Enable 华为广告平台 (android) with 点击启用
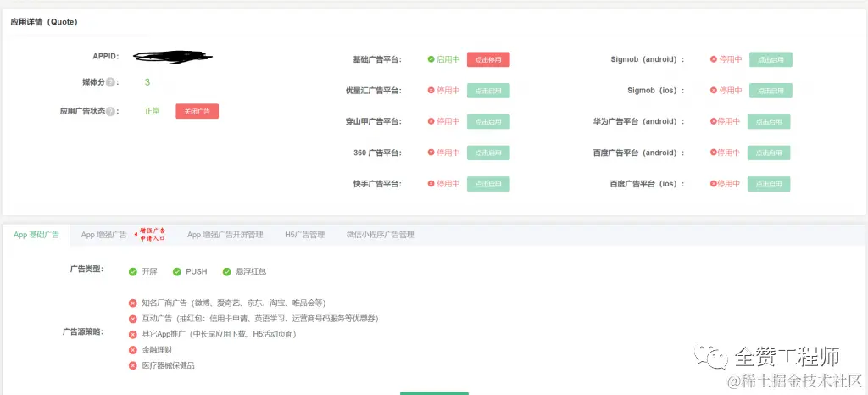 coord(769,122)
